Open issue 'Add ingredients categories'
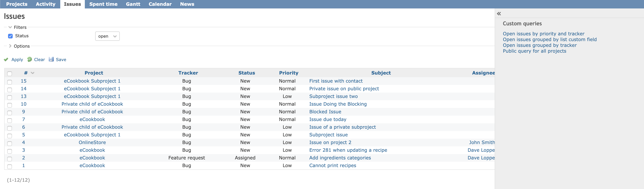The width and height of the screenshot is (644, 189). pyautogui.click(x=340, y=158)
